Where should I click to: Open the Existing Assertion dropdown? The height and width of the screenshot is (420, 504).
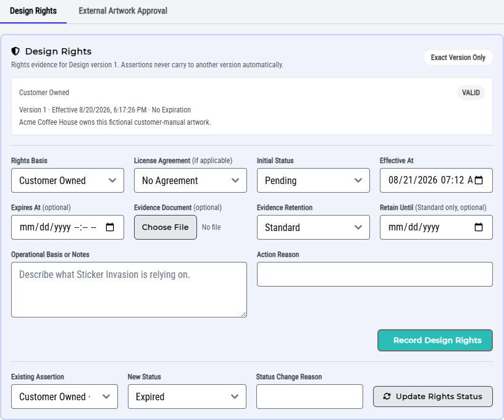click(64, 397)
